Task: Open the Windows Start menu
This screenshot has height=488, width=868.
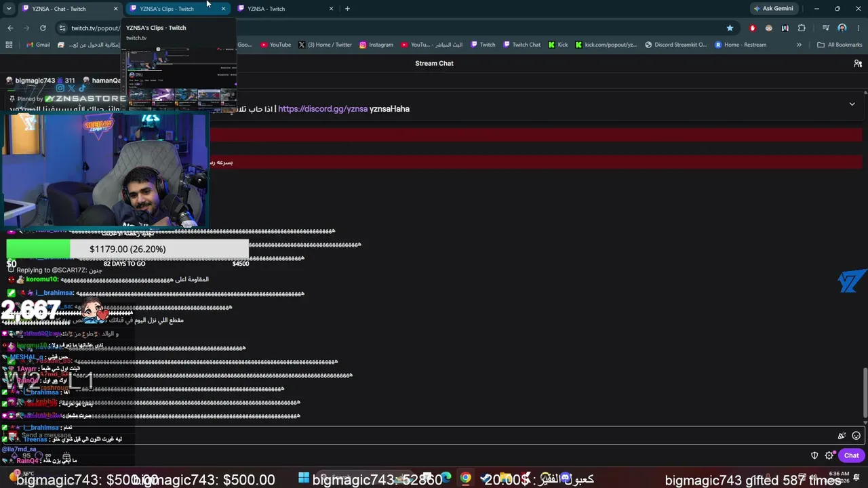Action: (x=304, y=478)
